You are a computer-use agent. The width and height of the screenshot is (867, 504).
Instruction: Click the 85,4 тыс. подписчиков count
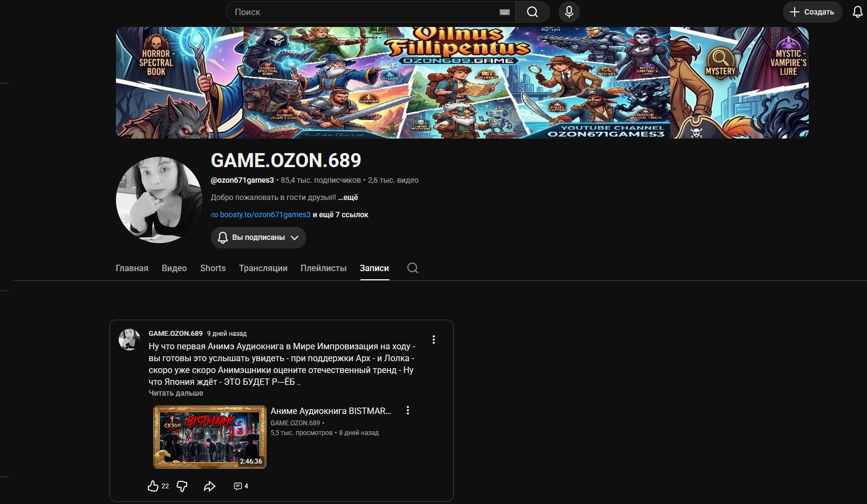click(x=321, y=180)
